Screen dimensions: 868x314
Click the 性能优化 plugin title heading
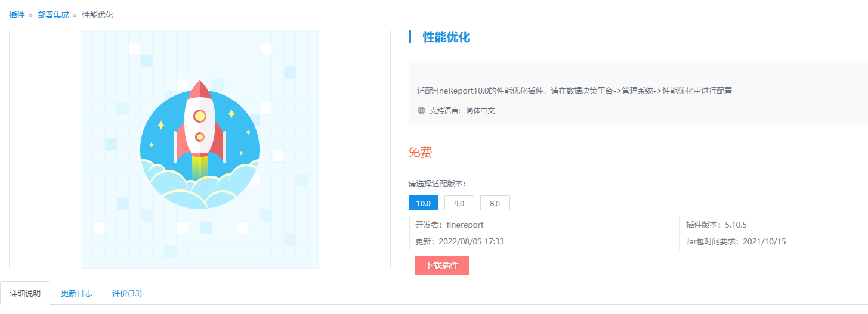[447, 37]
